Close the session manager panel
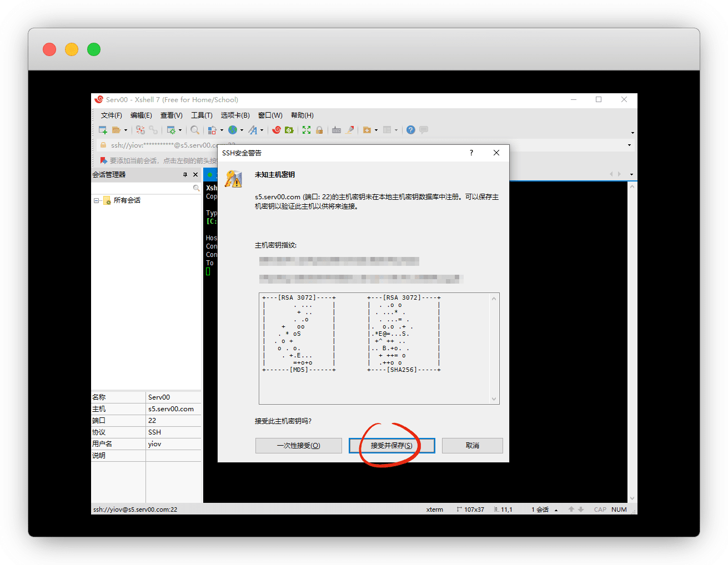 point(195,175)
